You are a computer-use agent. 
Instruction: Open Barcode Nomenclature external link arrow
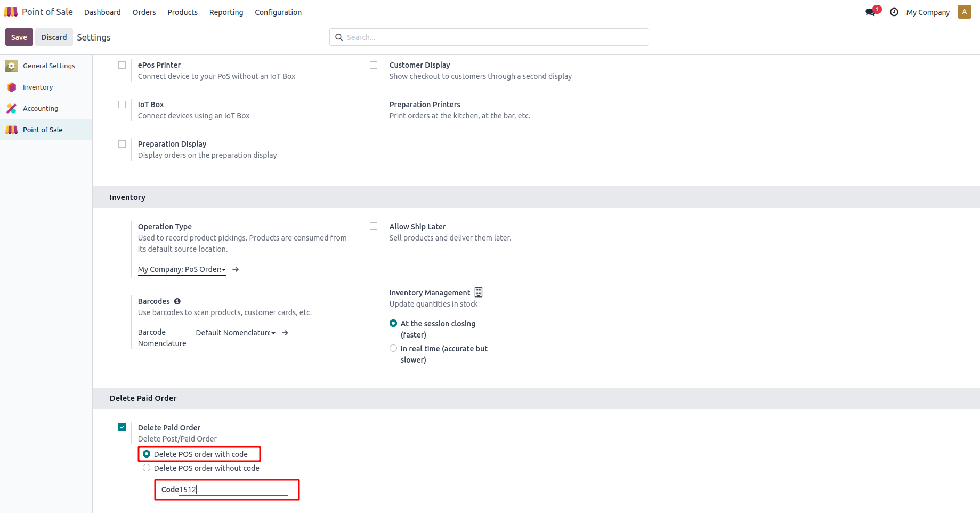(x=285, y=333)
